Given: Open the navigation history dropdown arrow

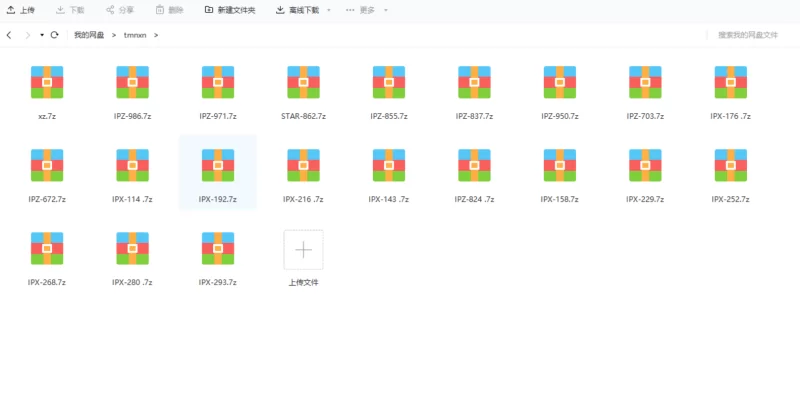Looking at the screenshot, I should (x=42, y=35).
